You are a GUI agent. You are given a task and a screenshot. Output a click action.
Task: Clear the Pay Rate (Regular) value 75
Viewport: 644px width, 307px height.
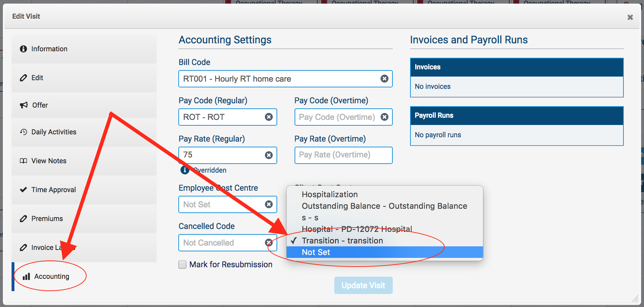point(269,155)
